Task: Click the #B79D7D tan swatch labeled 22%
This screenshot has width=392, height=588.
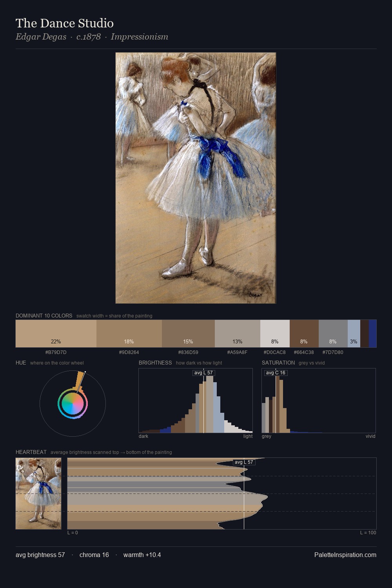Action: coord(56,334)
